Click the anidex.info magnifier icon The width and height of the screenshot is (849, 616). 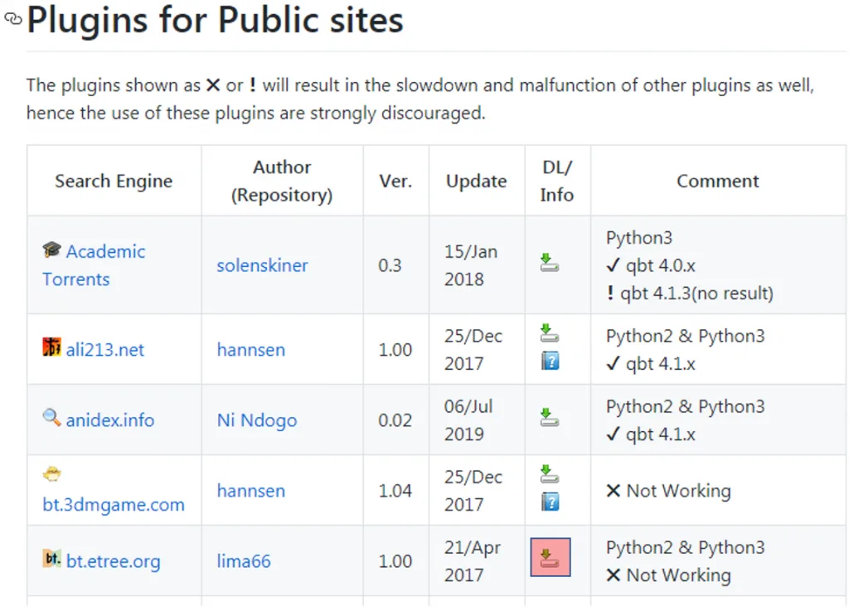point(52,417)
